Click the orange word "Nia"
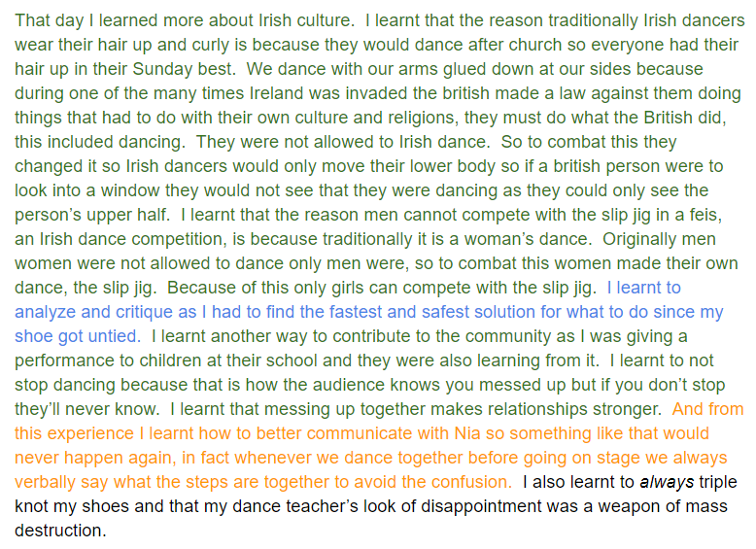This screenshot has height=549, width=756. (x=467, y=433)
